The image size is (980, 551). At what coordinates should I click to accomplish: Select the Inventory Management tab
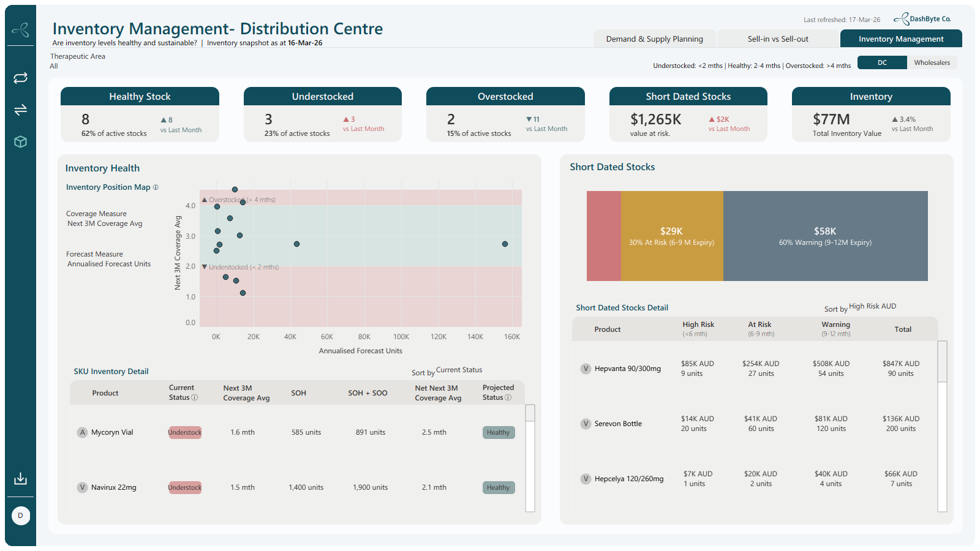tap(901, 39)
